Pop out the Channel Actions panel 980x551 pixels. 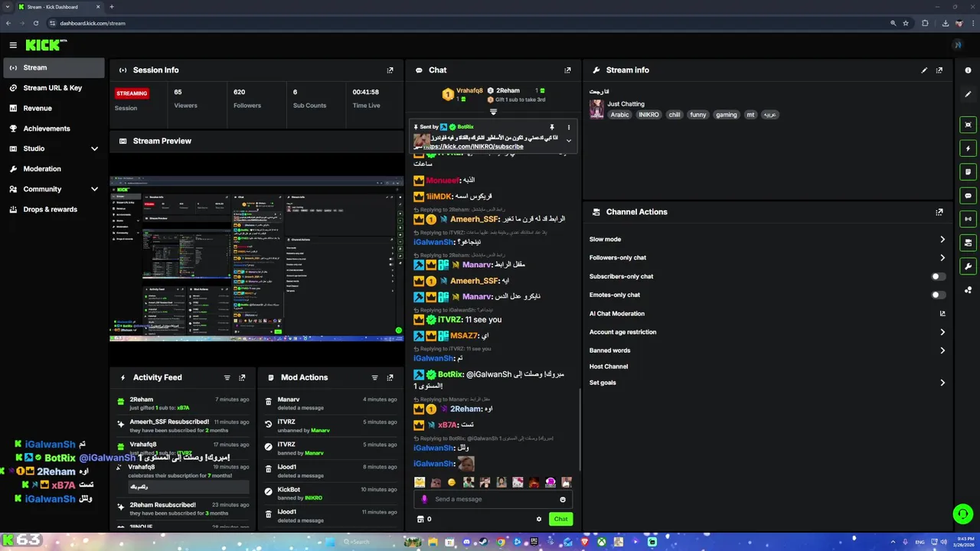click(x=939, y=212)
